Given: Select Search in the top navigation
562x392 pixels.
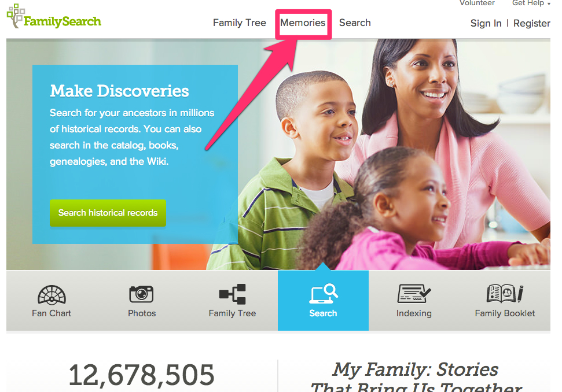Looking at the screenshot, I should 355,23.
